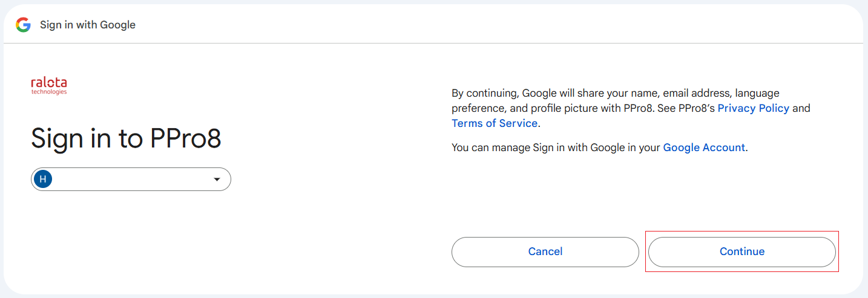The image size is (868, 298).
Task: Click the blue H avatar circle
Action: (43, 179)
